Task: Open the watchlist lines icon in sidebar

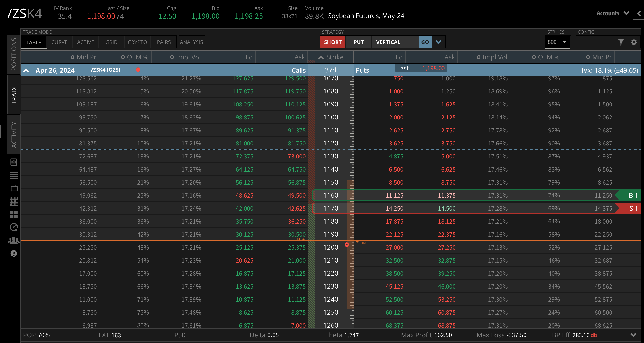Action: [14, 175]
